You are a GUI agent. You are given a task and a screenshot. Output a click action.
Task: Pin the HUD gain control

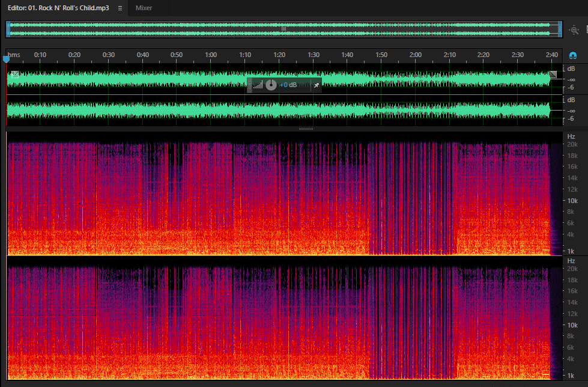(316, 85)
